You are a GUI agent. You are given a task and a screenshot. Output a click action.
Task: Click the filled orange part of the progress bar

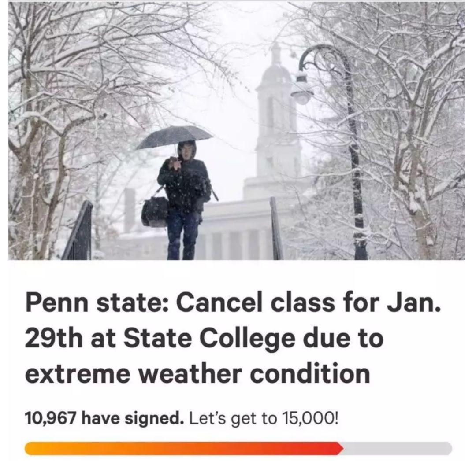(x=176, y=448)
